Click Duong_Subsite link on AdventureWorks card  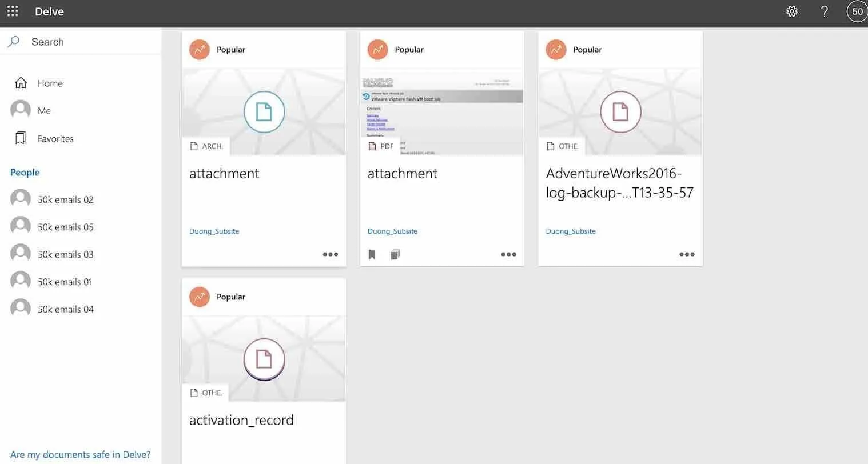coord(571,231)
